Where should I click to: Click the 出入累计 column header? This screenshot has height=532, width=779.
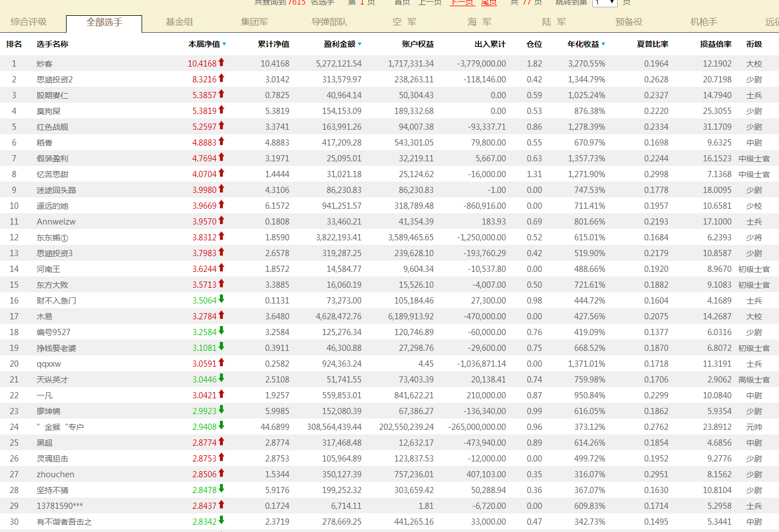tap(490, 44)
